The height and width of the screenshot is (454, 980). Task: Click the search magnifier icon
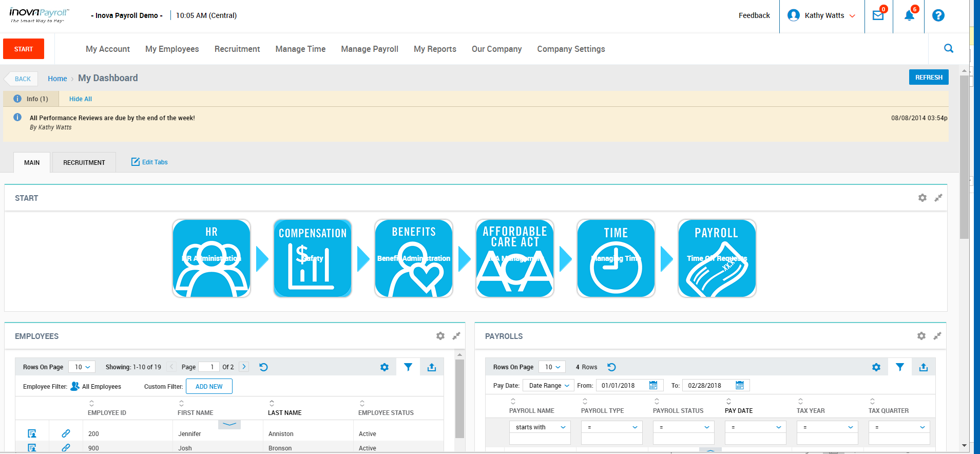tap(948, 49)
